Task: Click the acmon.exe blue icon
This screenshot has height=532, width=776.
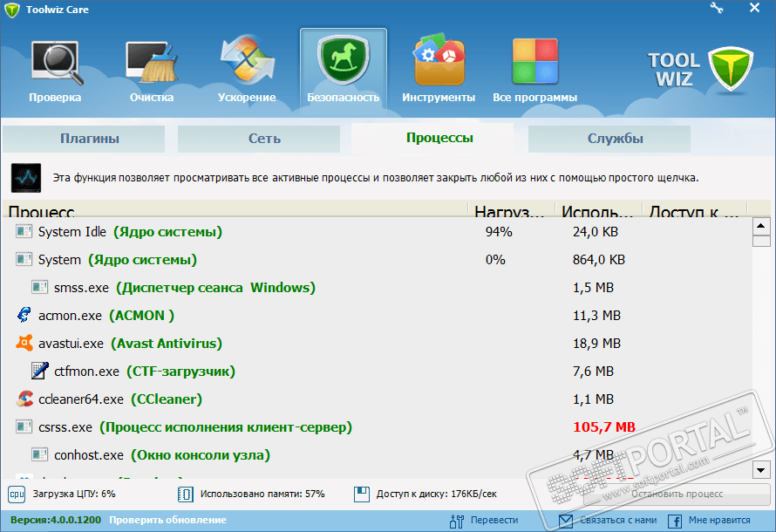Action: click(24, 315)
